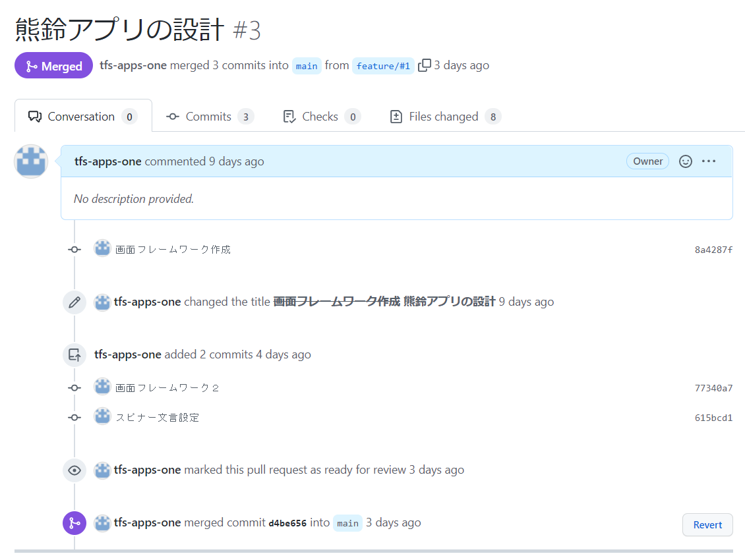745x560 pixels.
Task: Click the eye ready-for-review icon
Action: [74, 470]
